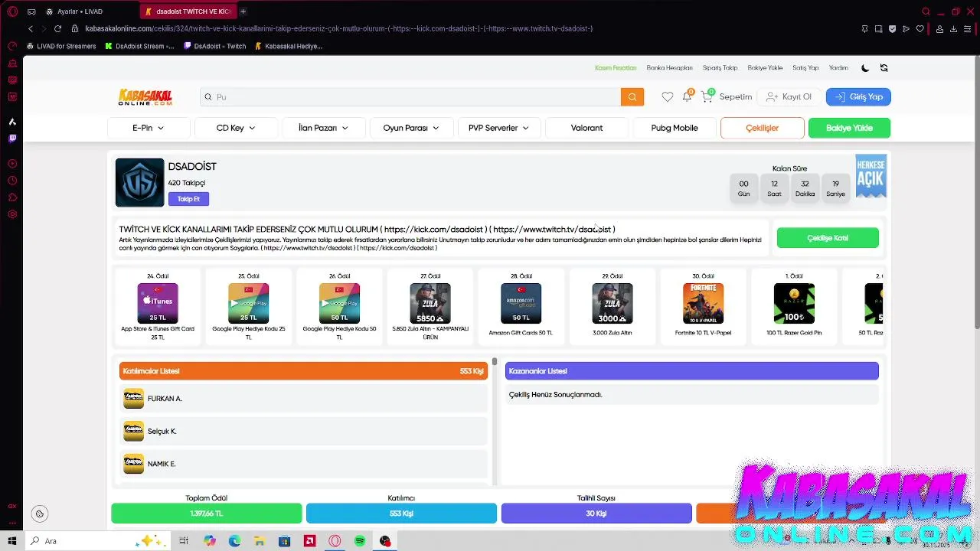Reload the current page
Screen dimensions: 980x551
(57, 28)
